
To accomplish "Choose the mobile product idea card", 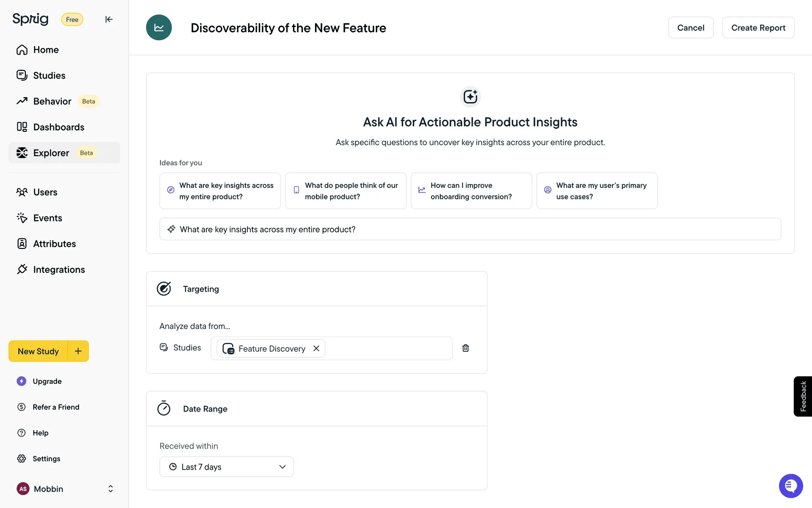I will click(x=346, y=191).
